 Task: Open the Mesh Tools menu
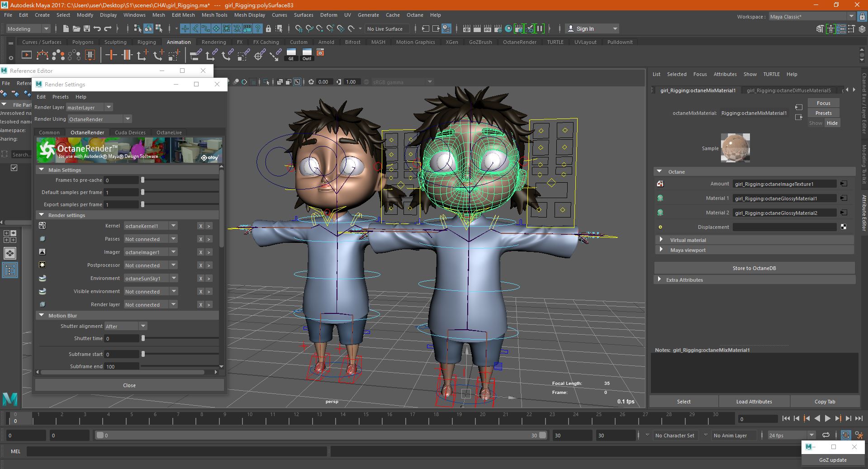pyautogui.click(x=214, y=15)
